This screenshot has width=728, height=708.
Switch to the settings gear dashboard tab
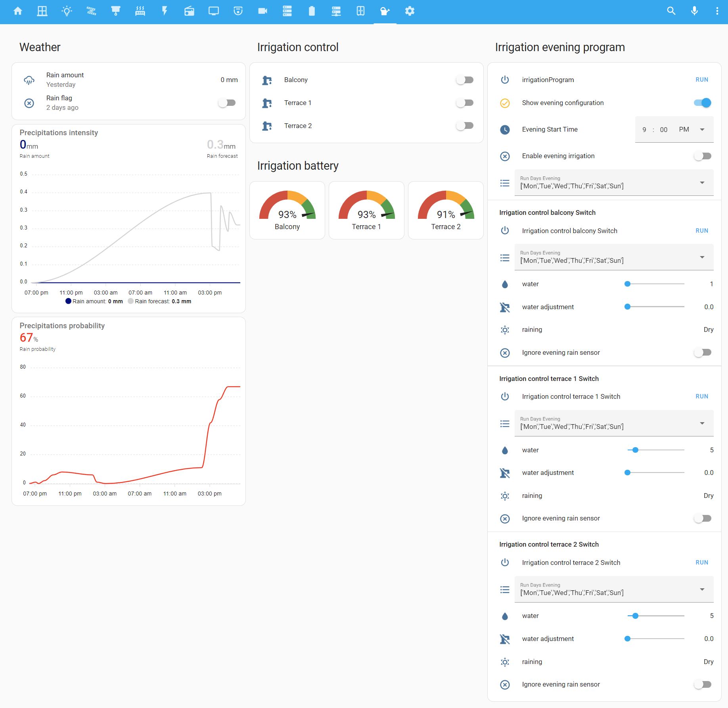(410, 11)
